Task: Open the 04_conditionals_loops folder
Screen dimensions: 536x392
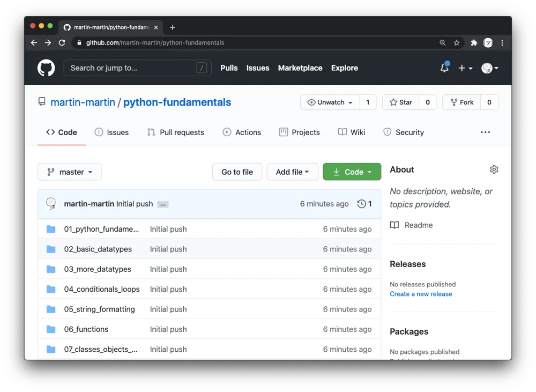Action: pos(102,290)
